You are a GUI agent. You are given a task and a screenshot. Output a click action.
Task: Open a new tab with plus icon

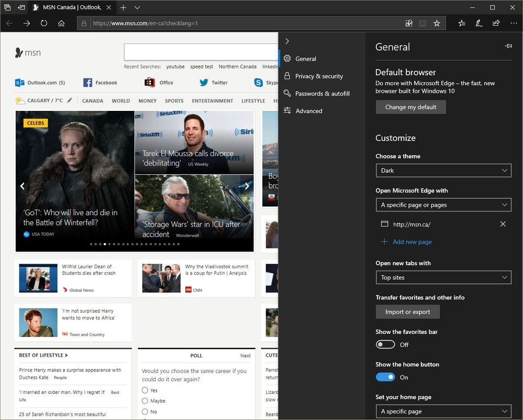(x=123, y=7)
